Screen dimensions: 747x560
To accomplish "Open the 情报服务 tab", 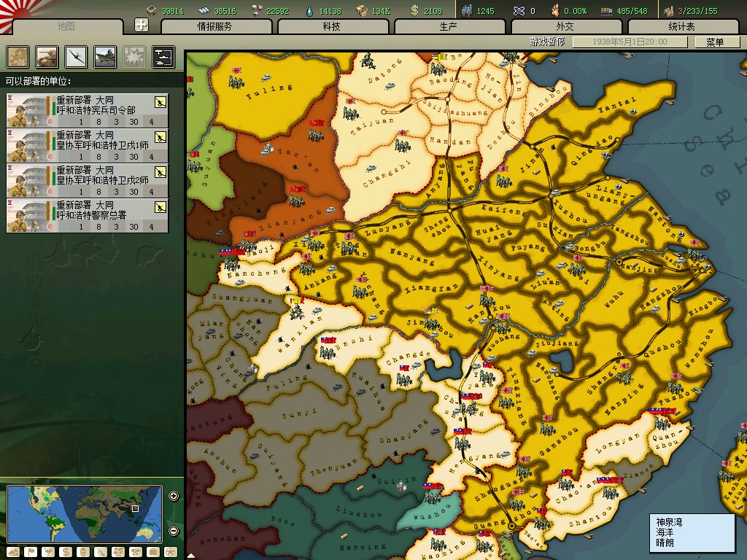I will pos(215,27).
